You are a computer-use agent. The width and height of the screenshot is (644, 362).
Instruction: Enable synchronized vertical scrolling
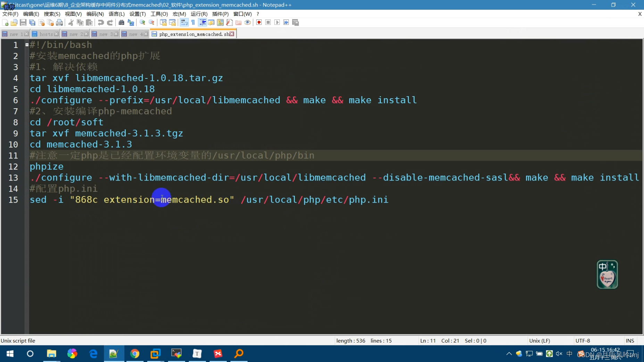click(x=163, y=22)
